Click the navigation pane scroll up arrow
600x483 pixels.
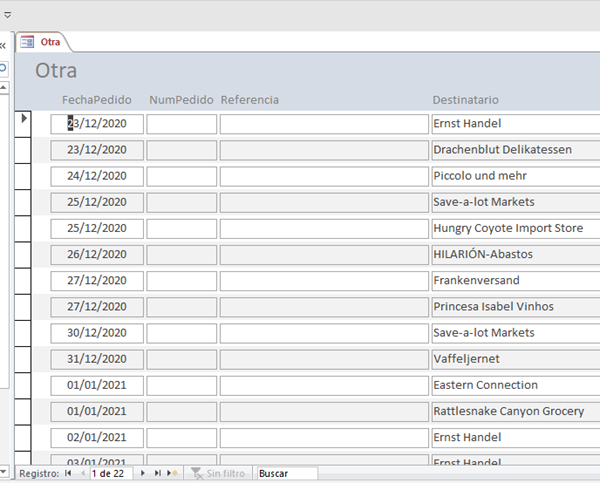(3, 88)
